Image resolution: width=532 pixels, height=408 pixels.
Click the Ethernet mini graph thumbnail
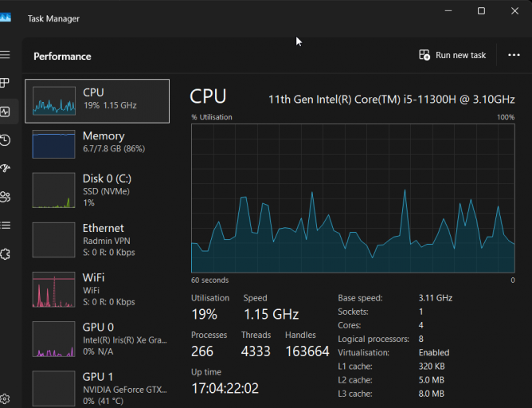pos(54,240)
